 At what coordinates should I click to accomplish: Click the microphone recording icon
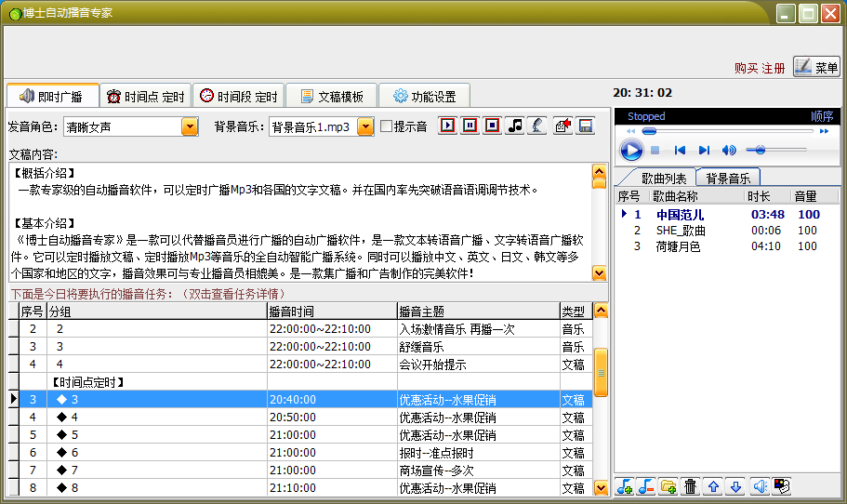[x=537, y=126]
